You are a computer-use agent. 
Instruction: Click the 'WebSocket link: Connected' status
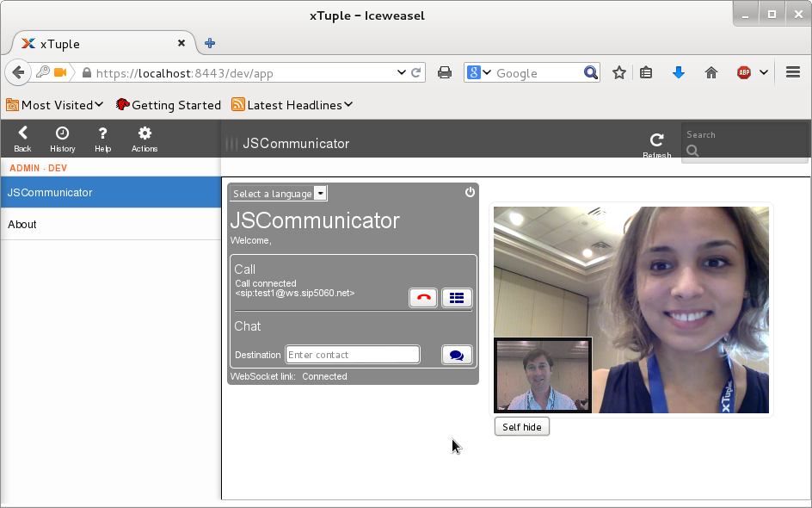pos(288,376)
